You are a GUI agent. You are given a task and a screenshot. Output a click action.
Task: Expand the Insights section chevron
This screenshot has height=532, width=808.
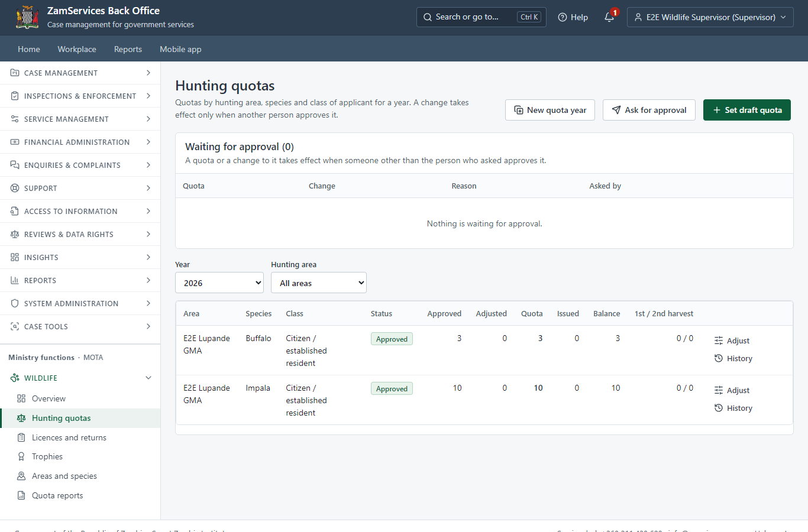point(148,257)
